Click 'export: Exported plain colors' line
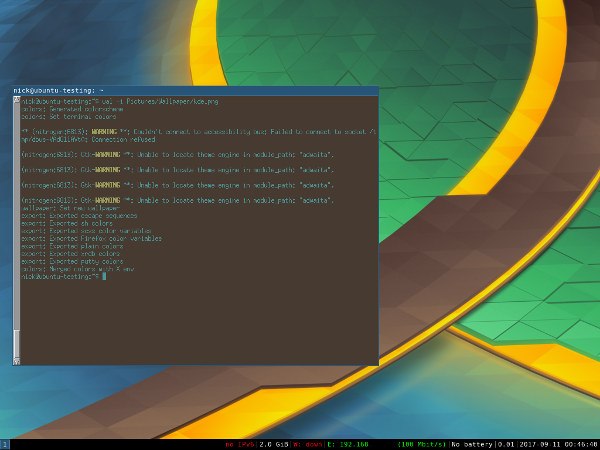The image size is (600, 450). [x=72, y=246]
